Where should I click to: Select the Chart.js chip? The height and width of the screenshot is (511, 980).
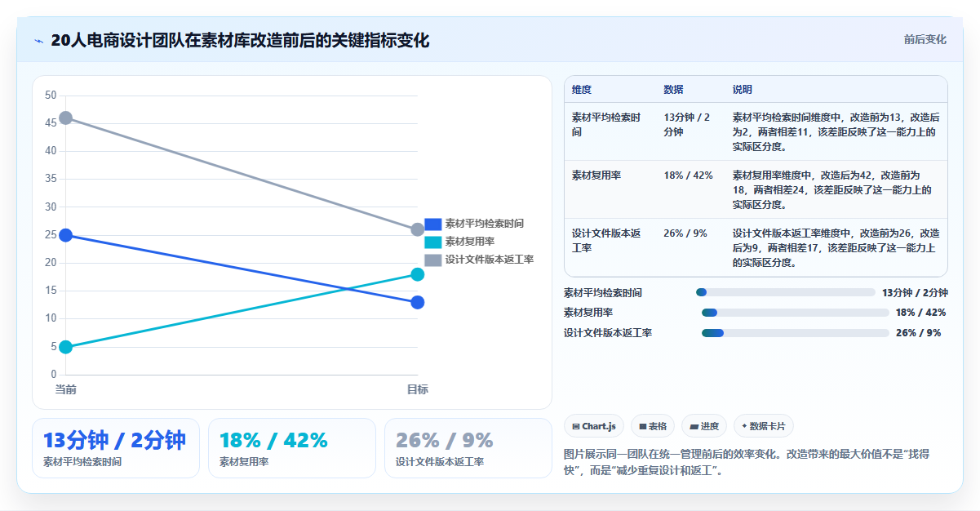coord(594,426)
